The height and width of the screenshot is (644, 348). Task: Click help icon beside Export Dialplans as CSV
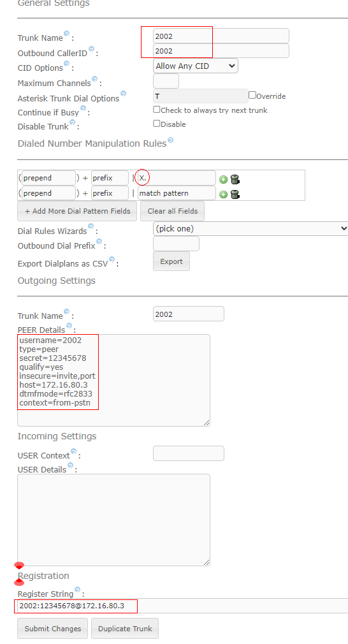(x=112, y=259)
